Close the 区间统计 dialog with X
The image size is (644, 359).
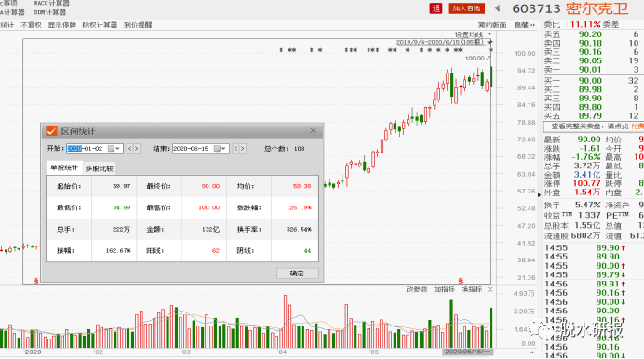point(313,131)
